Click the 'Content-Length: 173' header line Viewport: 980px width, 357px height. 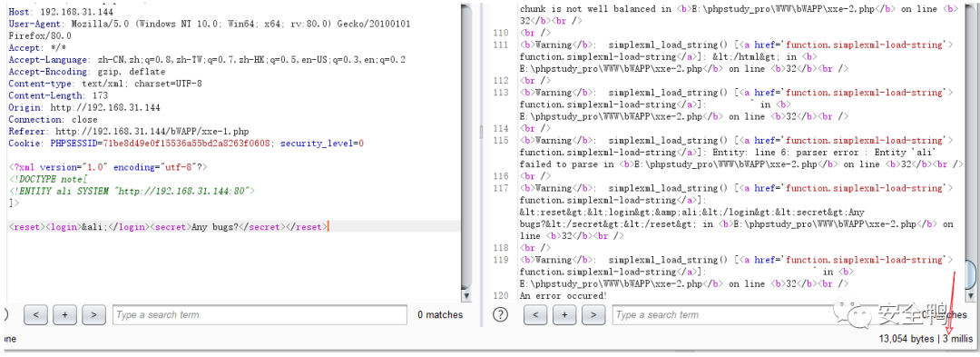[x=58, y=95]
